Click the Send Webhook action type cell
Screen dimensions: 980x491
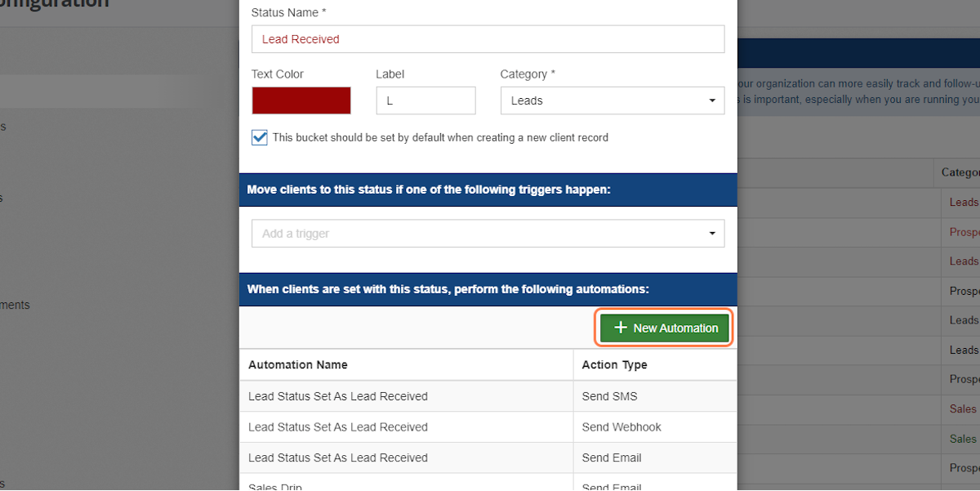(x=621, y=427)
